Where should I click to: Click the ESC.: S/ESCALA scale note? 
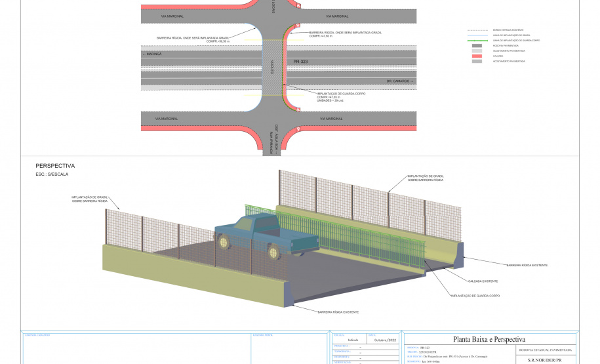click(x=52, y=174)
